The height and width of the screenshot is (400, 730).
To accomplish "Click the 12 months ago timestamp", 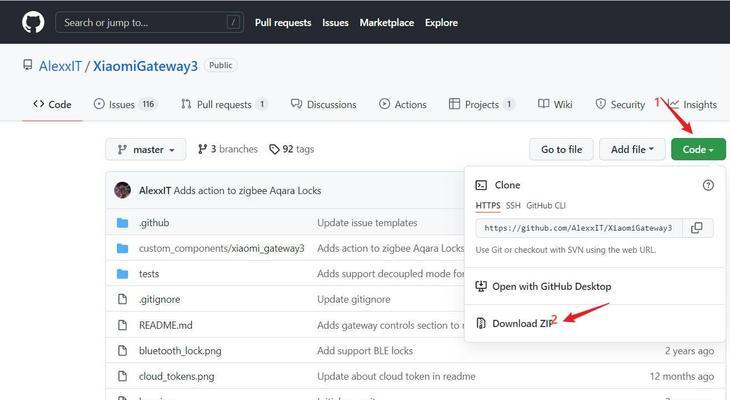I will click(x=682, y=376).
